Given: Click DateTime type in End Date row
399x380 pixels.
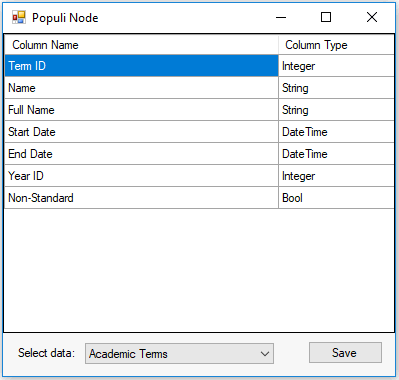Looking at the screenshot, I should tap(336, 154).
